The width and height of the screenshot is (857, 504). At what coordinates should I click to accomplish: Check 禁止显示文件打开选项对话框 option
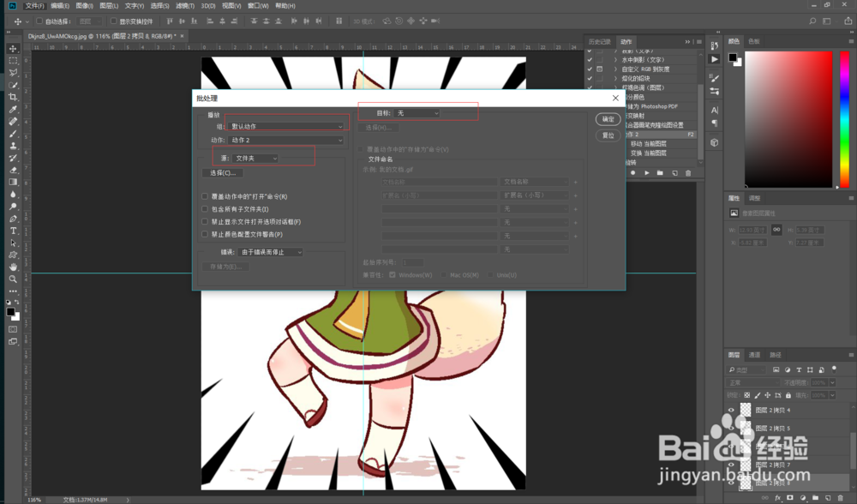[x=205, y=221]
